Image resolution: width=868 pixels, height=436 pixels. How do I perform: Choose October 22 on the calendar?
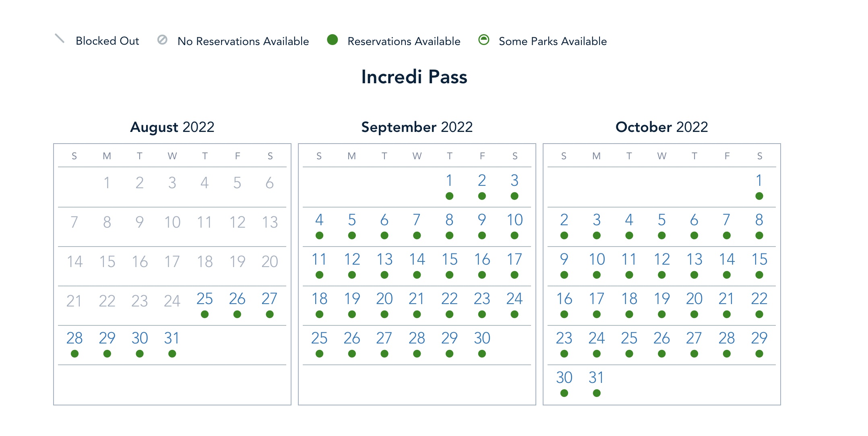point(759,299)
